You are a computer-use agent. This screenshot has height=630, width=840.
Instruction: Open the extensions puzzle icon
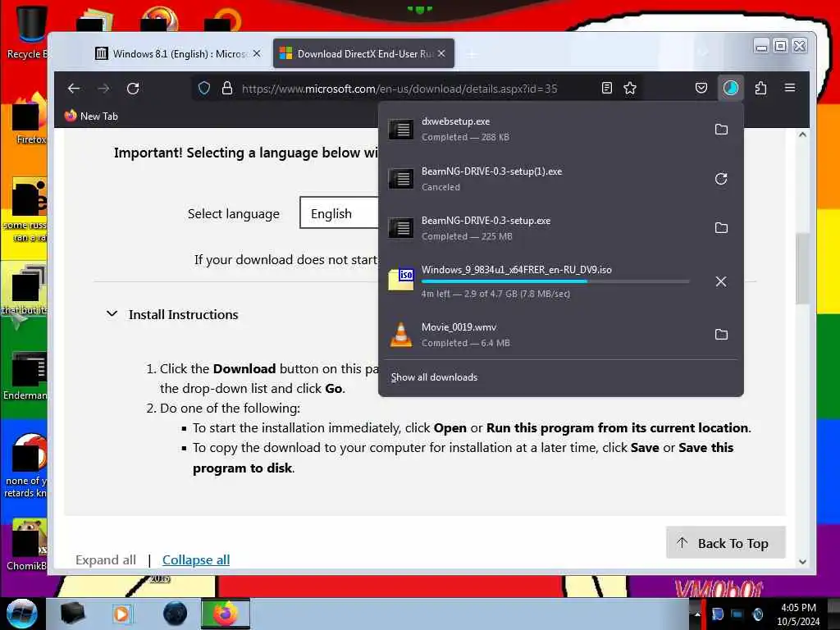coord(760,88)
